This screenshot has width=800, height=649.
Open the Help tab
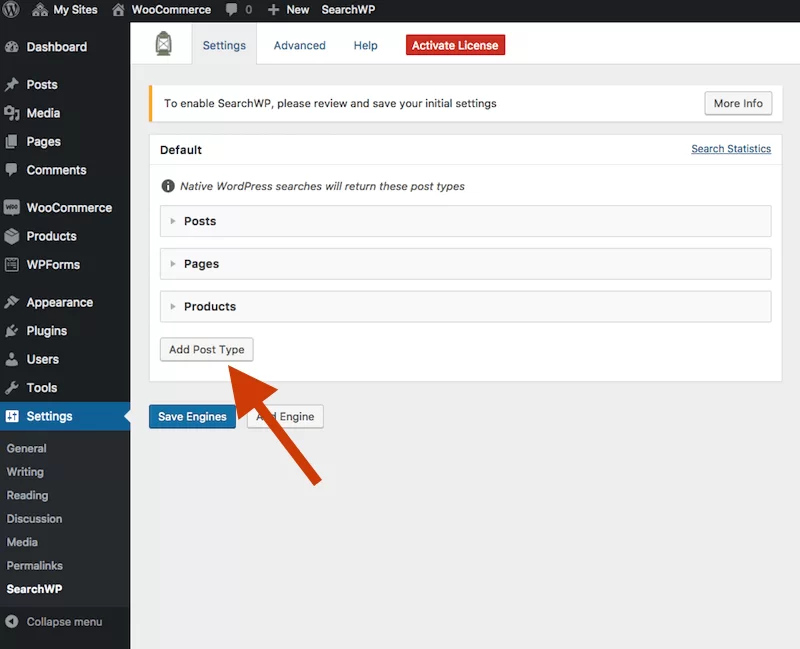coord(365,45)
